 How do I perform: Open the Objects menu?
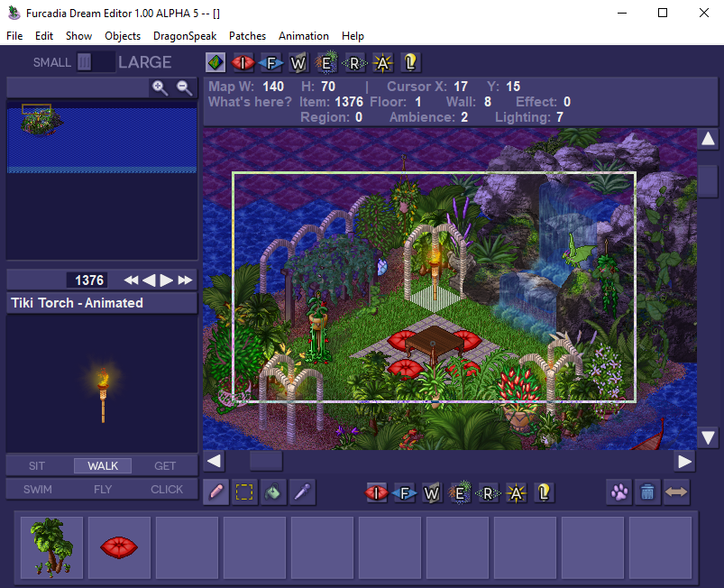tap(123, 36)
